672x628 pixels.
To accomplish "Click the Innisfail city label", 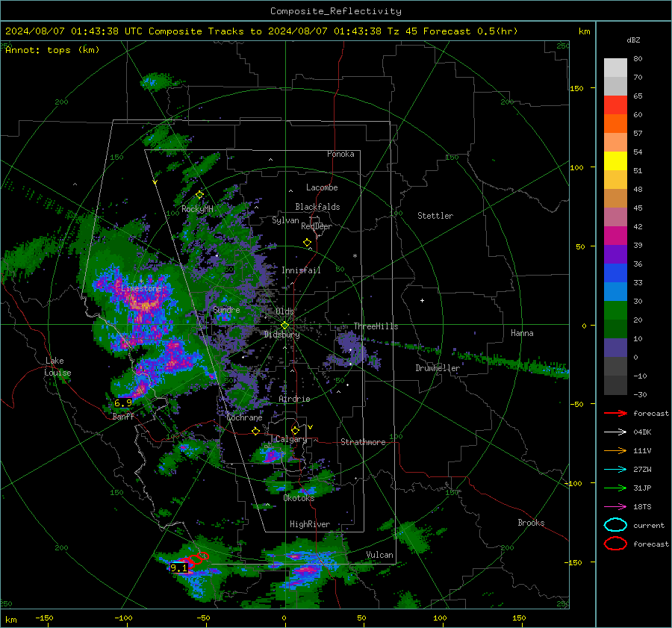I will tap(301, 270).
